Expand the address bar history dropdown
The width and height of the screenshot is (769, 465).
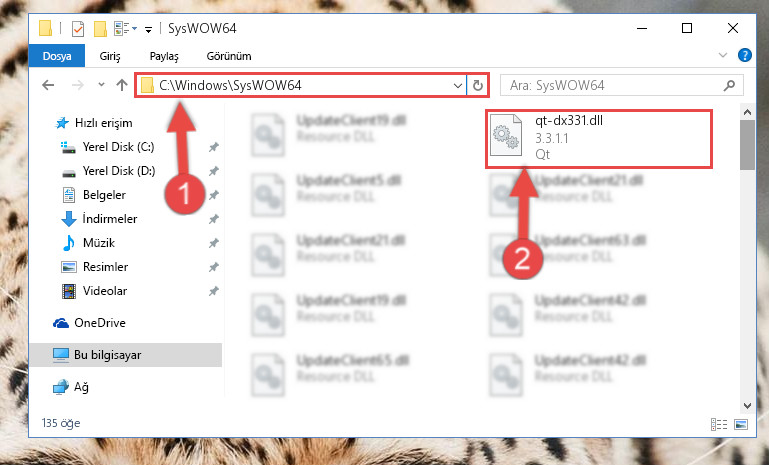(458, 86)
